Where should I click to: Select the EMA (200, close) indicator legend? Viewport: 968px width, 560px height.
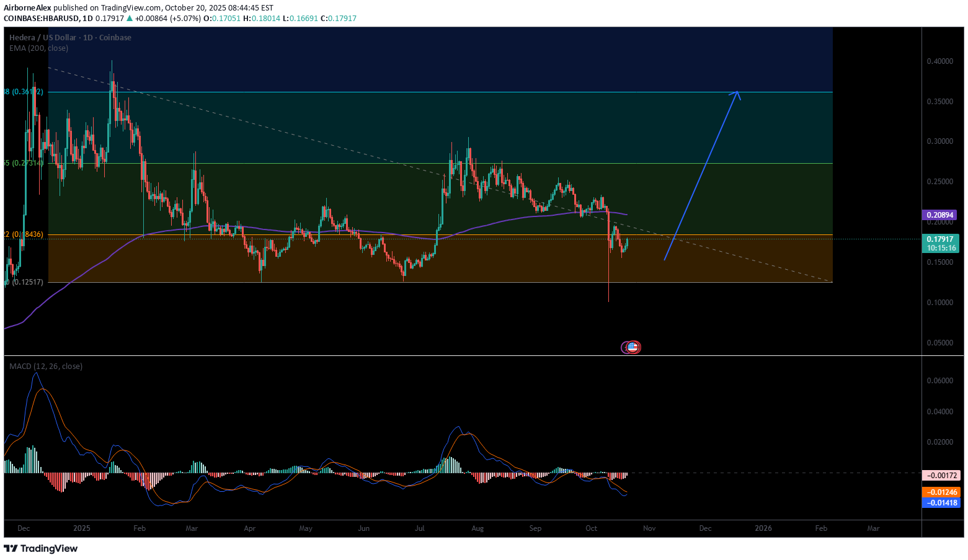tap(38, 48)
